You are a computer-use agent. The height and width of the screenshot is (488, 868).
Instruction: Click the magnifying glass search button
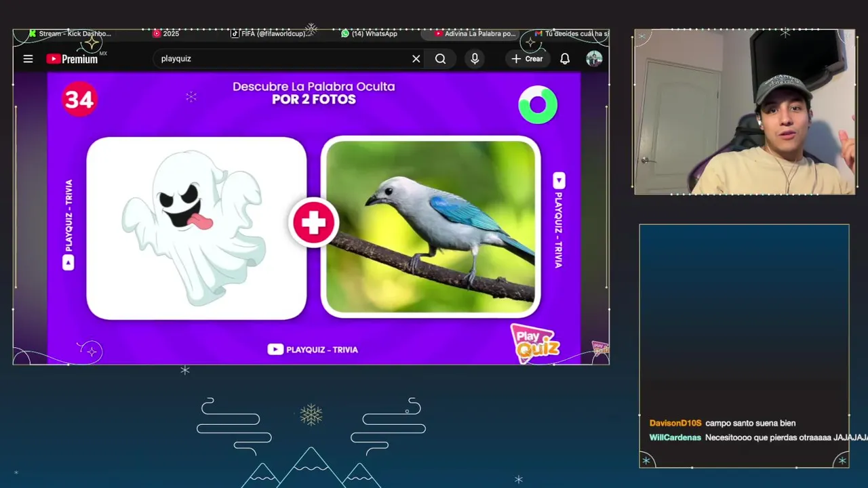(441, 59)
